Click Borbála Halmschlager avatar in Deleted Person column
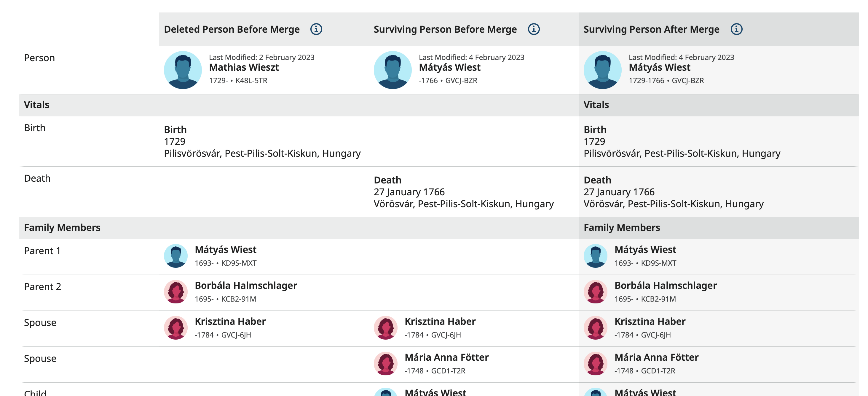The height and width of the screenshot is (396, 868). tap(176, 292)
